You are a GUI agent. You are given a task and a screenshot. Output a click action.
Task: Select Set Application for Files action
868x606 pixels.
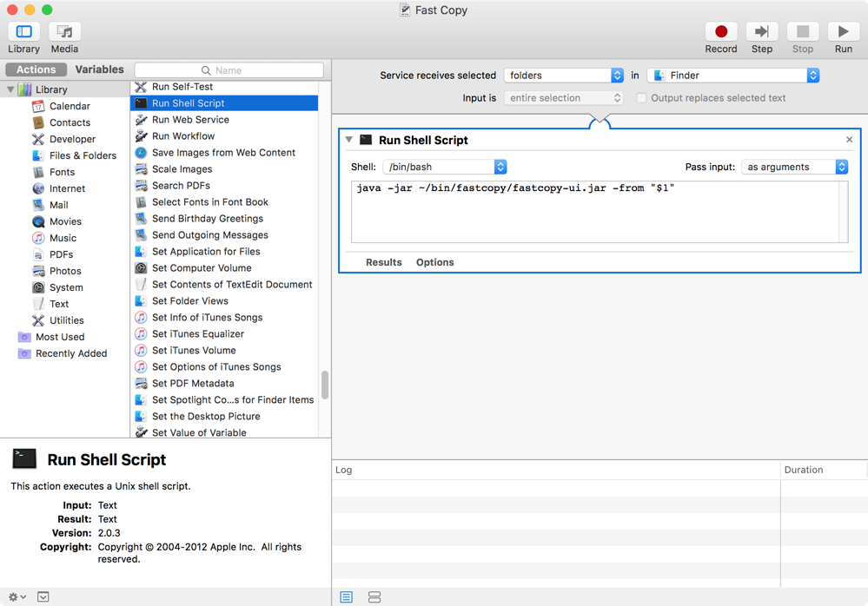[x=224, y=252]
